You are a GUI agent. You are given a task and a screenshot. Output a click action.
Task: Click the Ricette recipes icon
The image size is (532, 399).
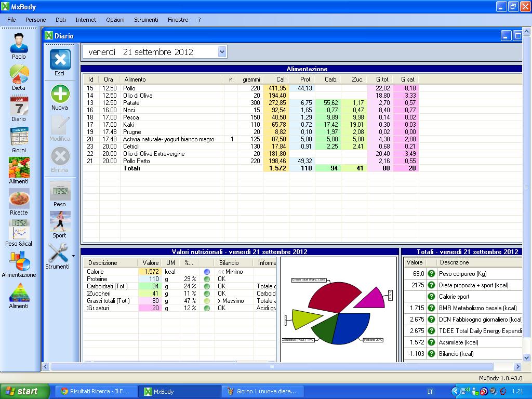coord(19,199)
